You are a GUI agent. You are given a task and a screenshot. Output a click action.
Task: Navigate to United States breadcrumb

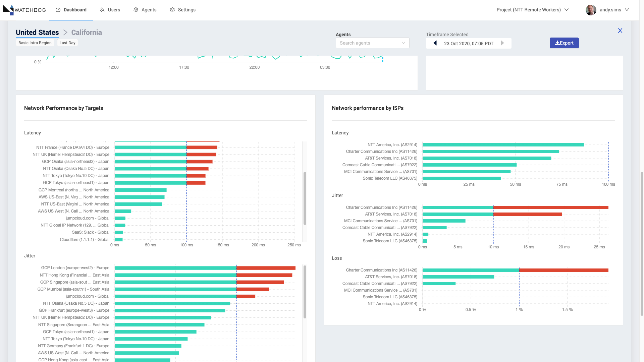pyautogui.click(x=37, y=33)
